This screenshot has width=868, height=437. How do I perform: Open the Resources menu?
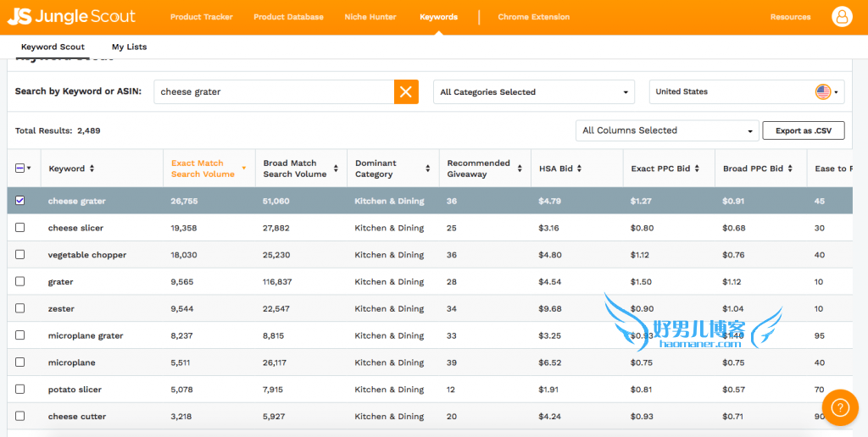click(x=791, y=17)
